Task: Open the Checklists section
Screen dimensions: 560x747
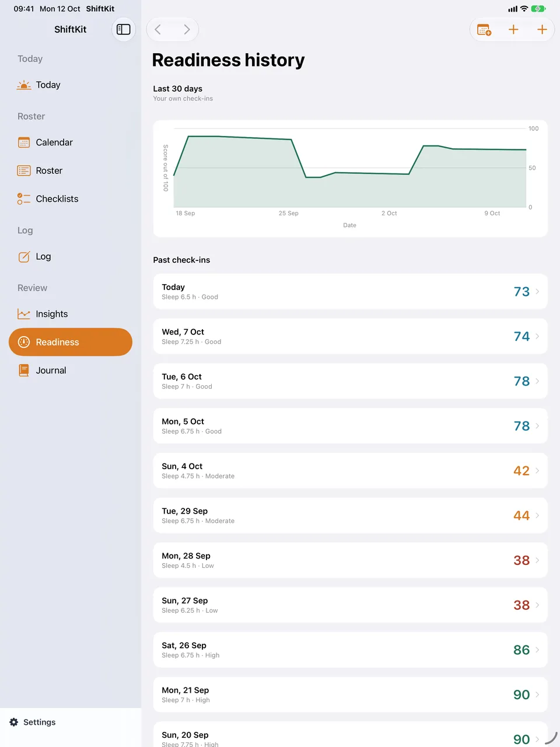Action: click(x=71, y=199)
